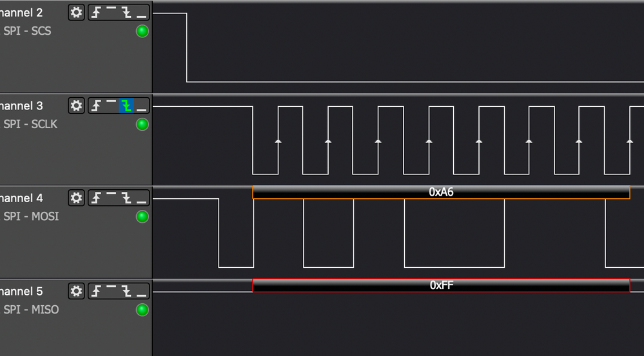Viewport: 644px width, 356px height.
Task: Click the SPI - MOSI label
Action: tap(31, 216)
